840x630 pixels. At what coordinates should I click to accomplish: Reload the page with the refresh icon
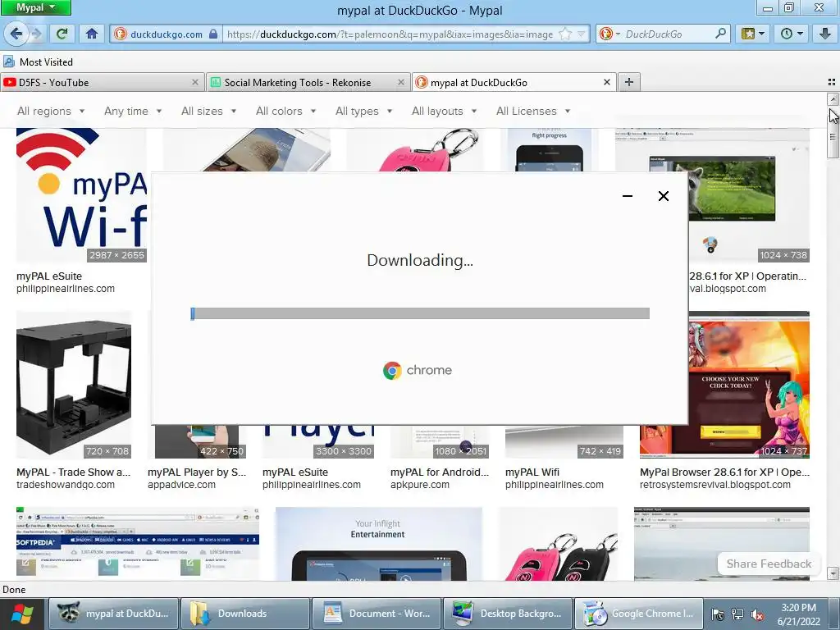[62, 34]
